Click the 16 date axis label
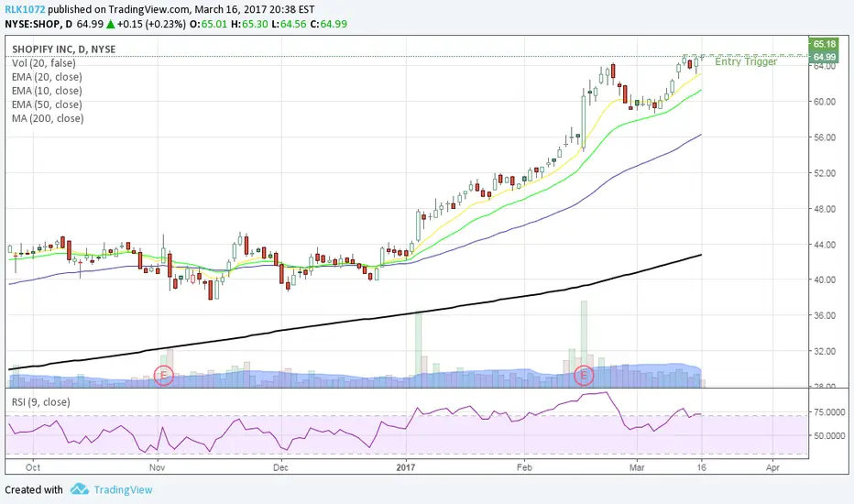This screenshot has width=854, height=504. coord(702,467)
